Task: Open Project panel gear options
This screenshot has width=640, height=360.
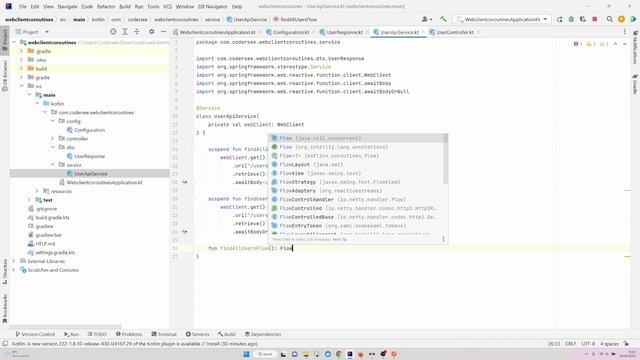Action: (x=151, y=31)
